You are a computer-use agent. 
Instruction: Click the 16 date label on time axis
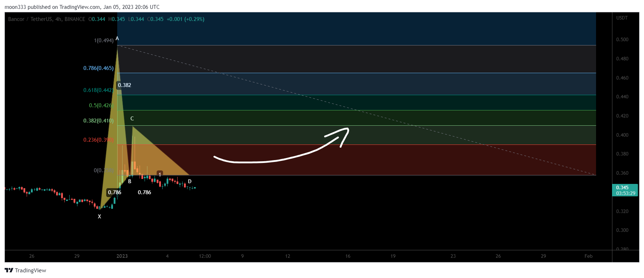pos(348,256)
